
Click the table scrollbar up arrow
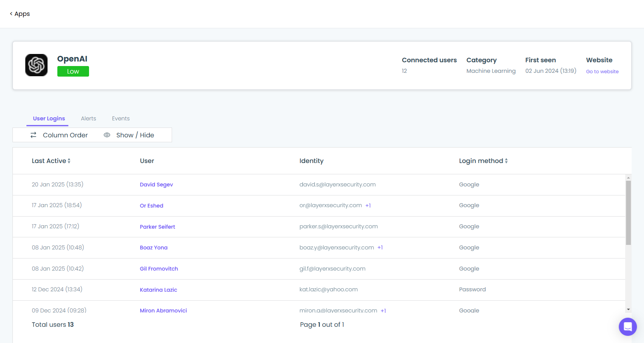click(x=628, y=177)
